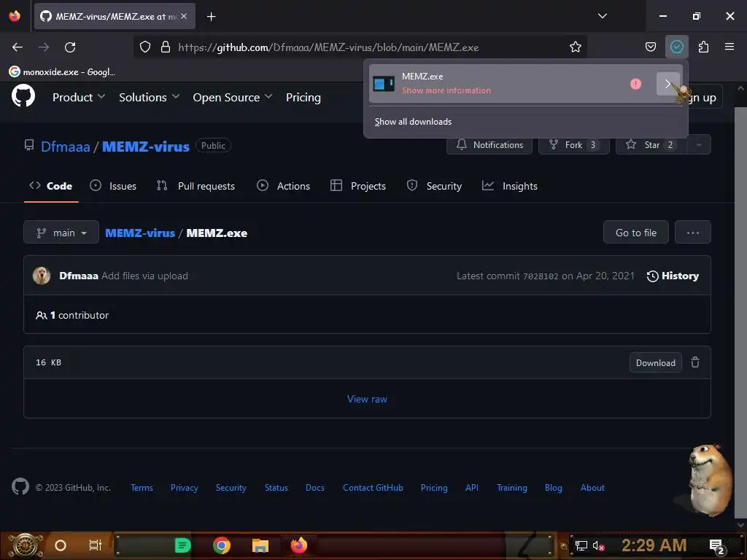Expand the Product menu

tap(79, 98)
